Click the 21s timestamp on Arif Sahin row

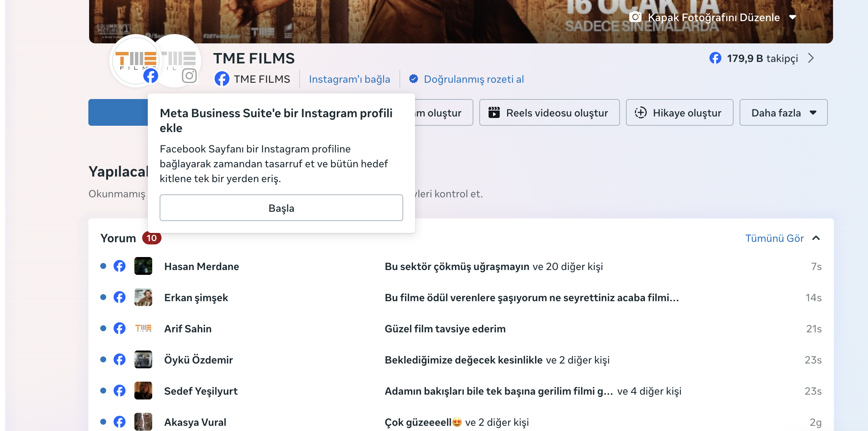(814, 329)
